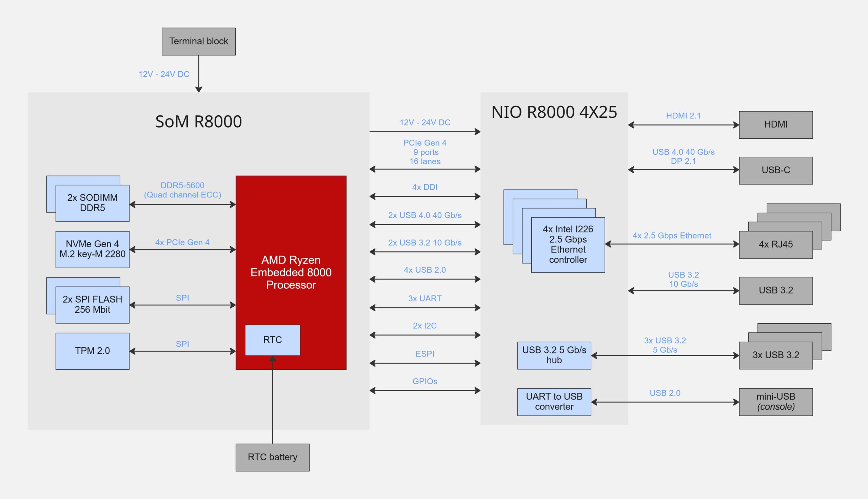The image size is (868, 499).
Task: Click the UART to USB converter block
Action: (x=554, y=402)
